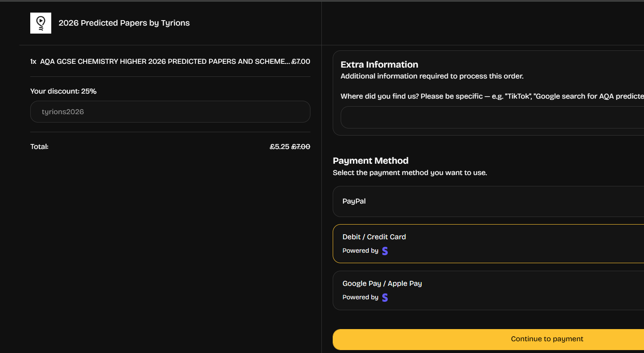
Task: Click 'Powered by' text under Google Pay / Apple Pay
Action: pos(360,297)
